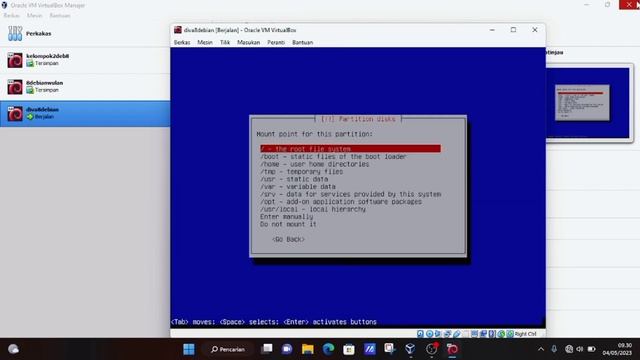Select '/tmp - temporary files' option
Viewport: 640px width, 360px height.
(301, 171)
